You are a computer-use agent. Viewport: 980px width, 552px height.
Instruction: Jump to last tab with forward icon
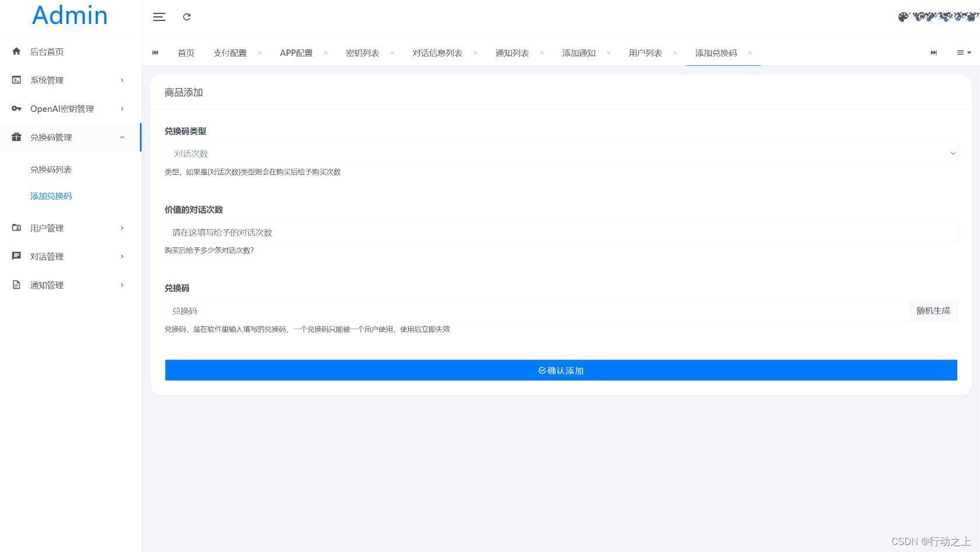click(933, 52)
